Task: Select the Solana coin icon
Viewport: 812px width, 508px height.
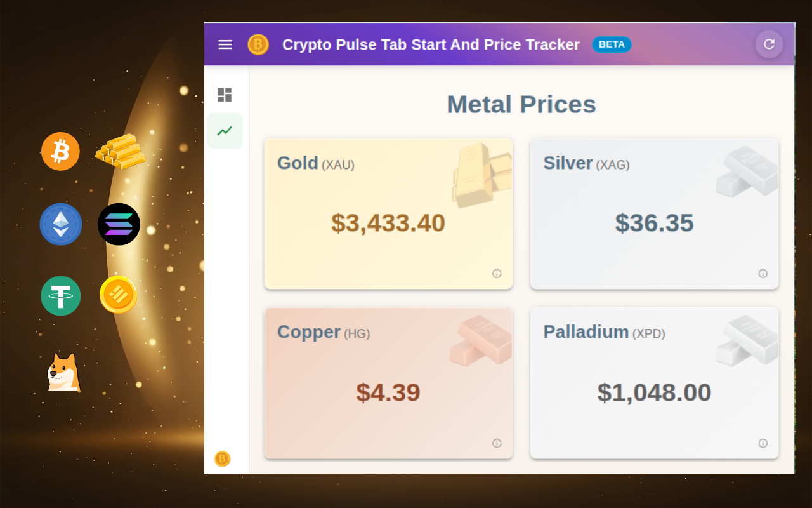Action: click(x=119, y=224)
